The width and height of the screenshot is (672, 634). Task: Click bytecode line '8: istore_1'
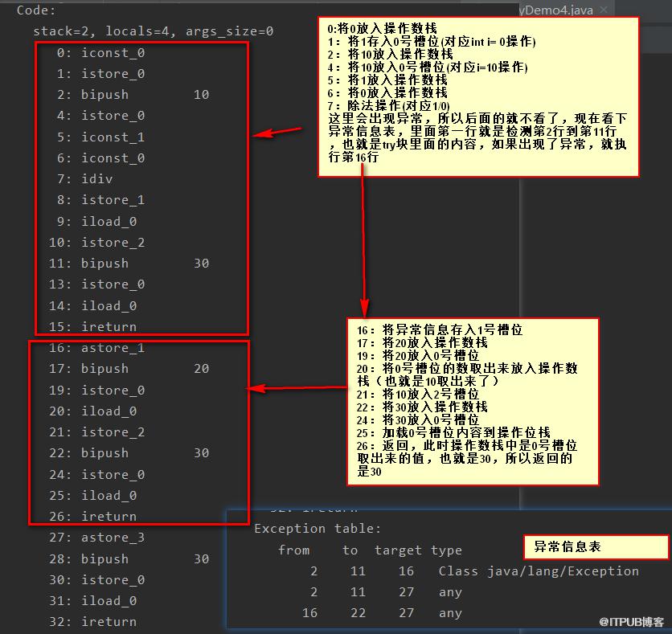click(x=100, y=200)
